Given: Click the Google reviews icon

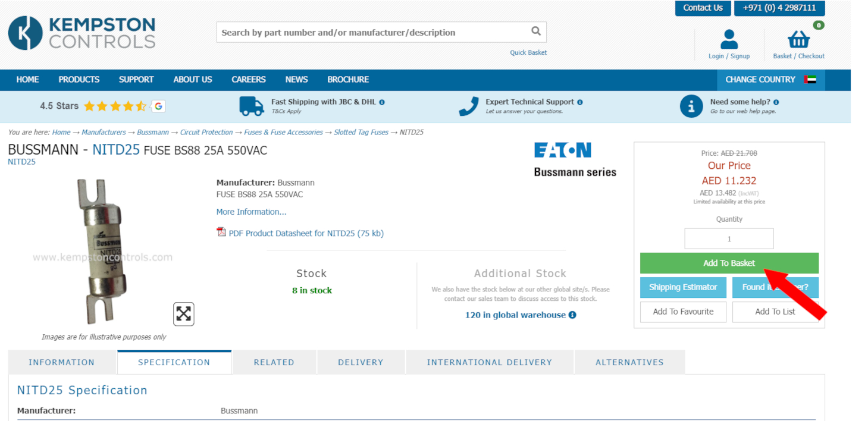Looking at the screenshot, I should pyautogui.click(x=158, y=106).
